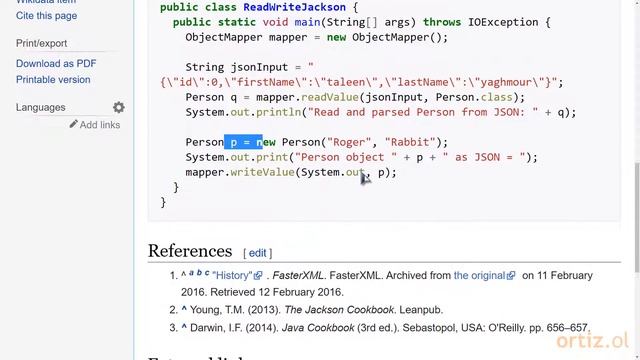Click the page vertical scrollbar thumb
This screenshot has height=360, width=640.
[x=637, y=217]
